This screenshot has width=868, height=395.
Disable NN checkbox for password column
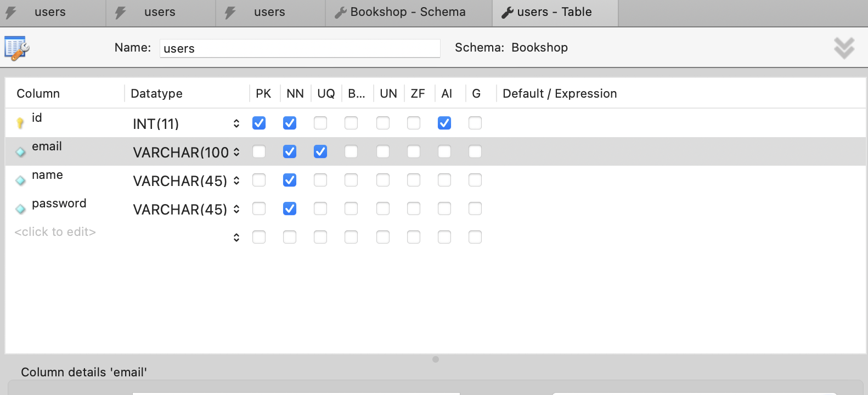pos(290,208)
